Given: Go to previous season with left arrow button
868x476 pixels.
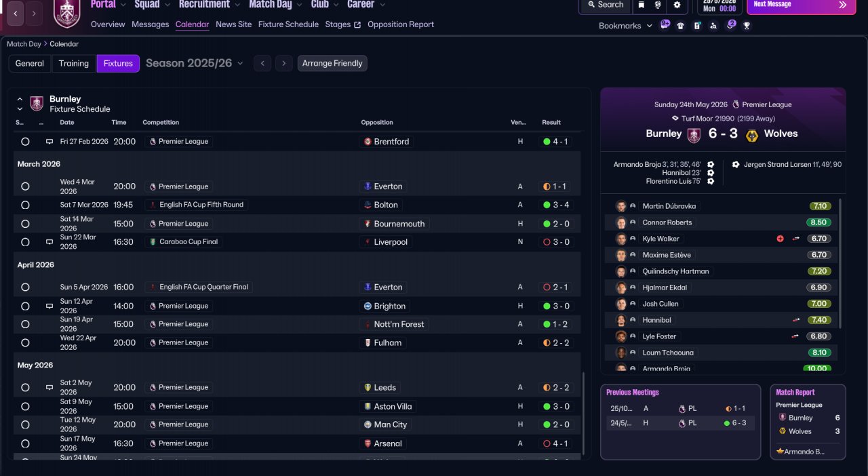Looking at the screenshot, I should [x=262, y=63].
